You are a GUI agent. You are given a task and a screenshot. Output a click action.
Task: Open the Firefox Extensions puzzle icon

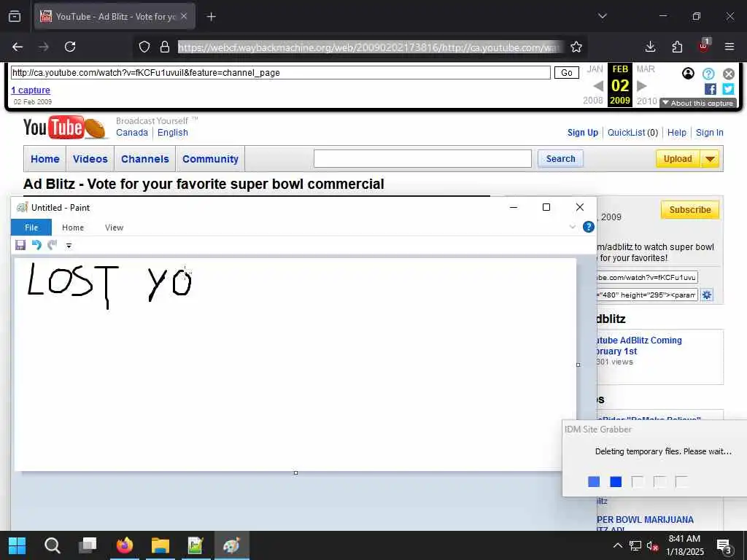tap(677, 47)
